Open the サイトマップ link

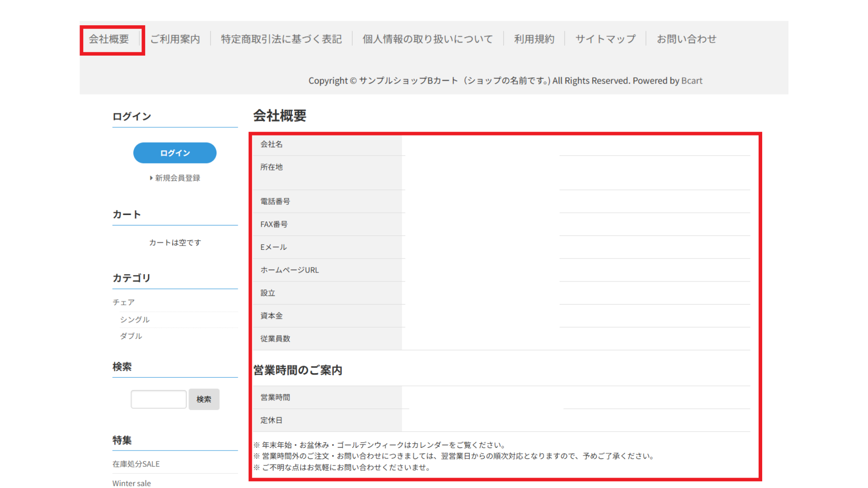[x=605, y=39]
